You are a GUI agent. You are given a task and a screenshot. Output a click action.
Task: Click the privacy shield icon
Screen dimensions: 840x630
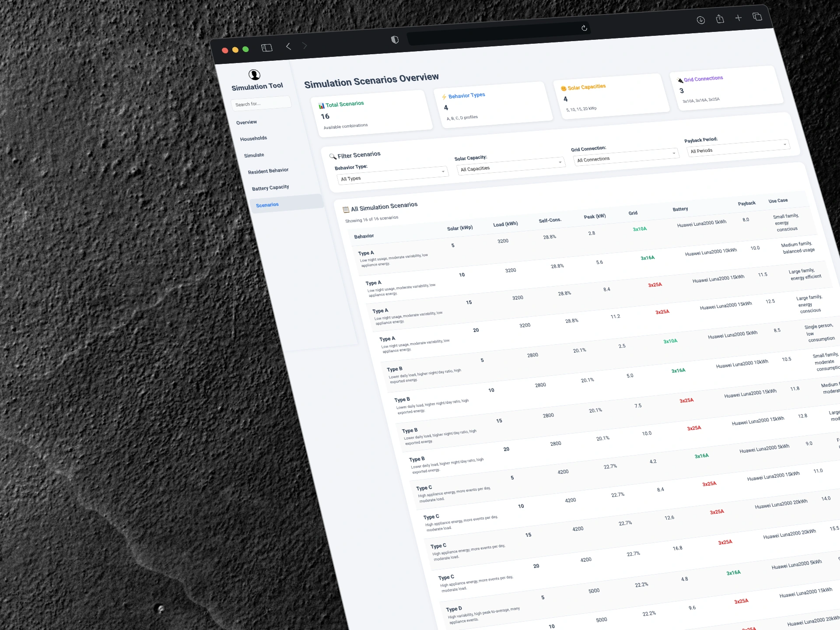[395, 40]
